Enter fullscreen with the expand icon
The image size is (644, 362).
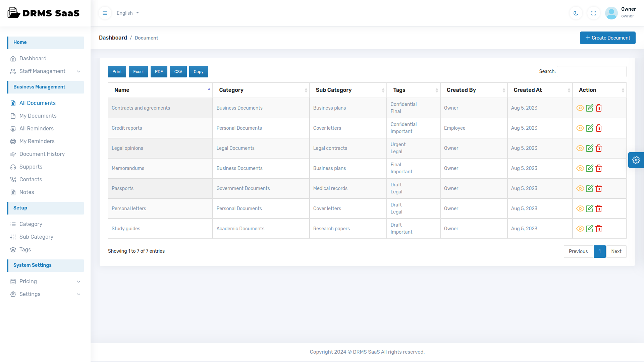[x=594, y=13]
